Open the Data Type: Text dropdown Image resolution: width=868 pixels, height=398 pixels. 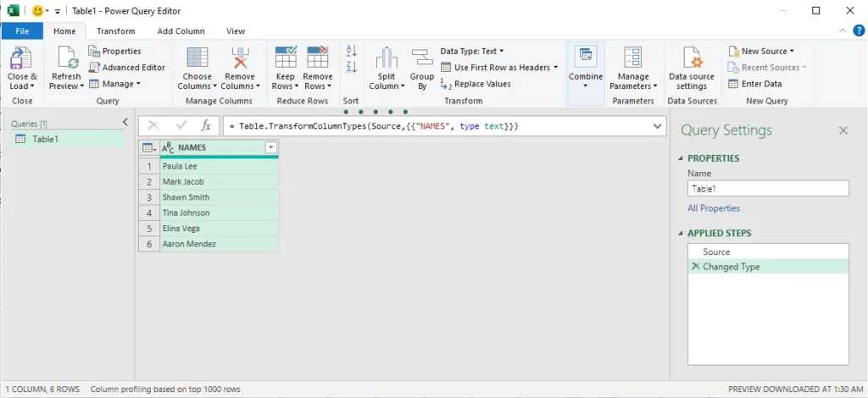click(472, 51)
